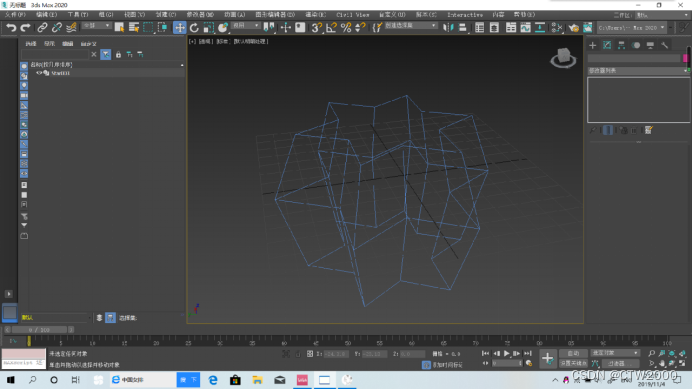Toggle scene explorer lock icon

pyautogui.click(x=118, y=54)
